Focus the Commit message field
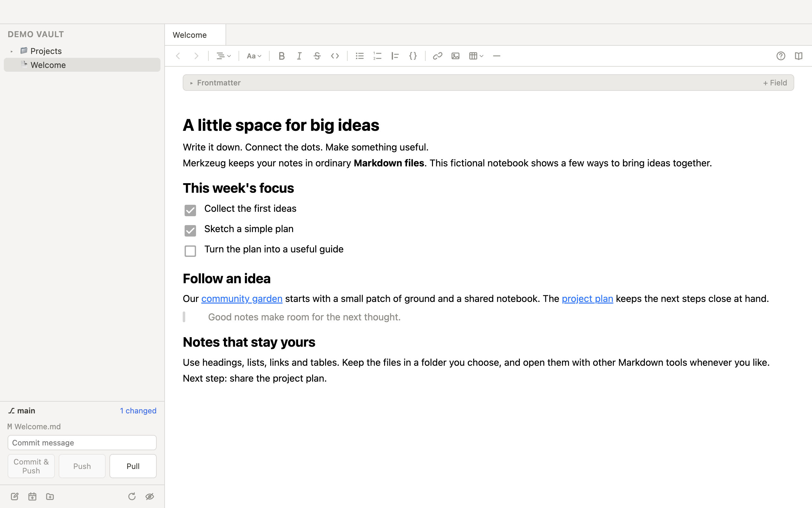 82,443
